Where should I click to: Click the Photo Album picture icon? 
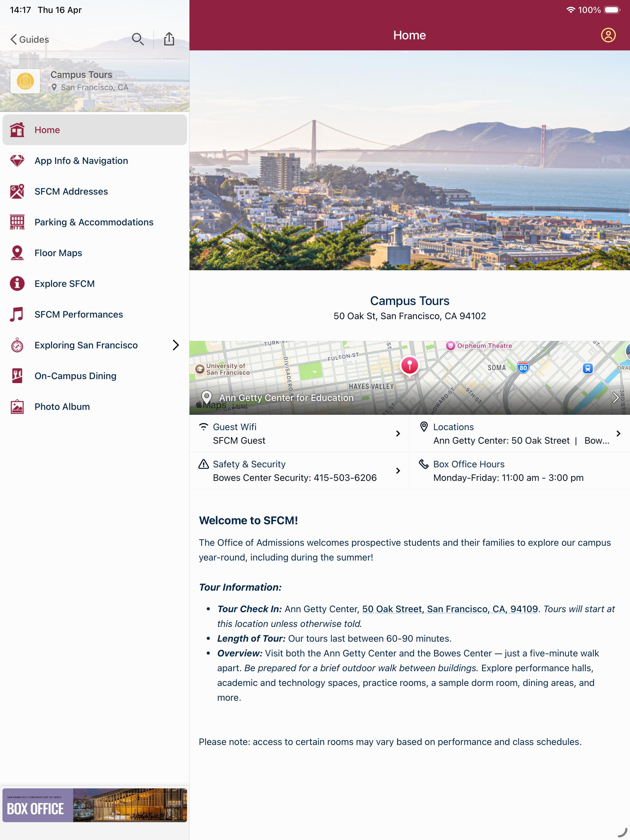pyautogui.click(x=17, y=407)
